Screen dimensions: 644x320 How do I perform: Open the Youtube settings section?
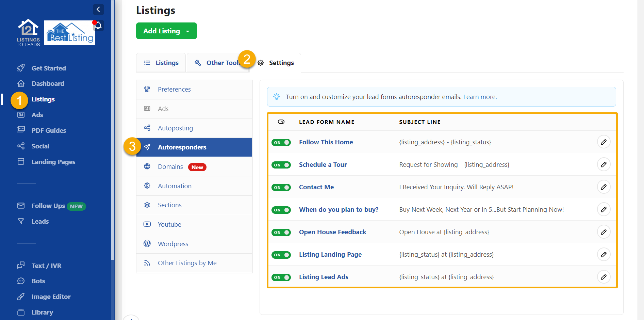click(169, 224)
